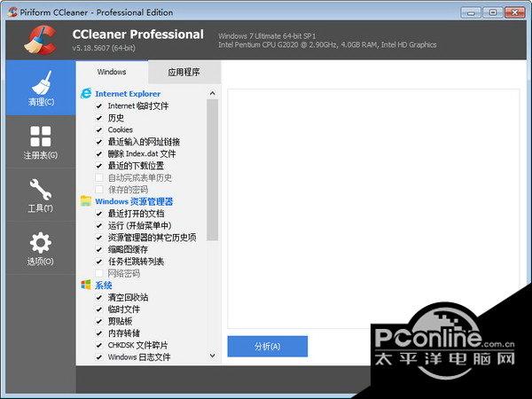Toggle the 剪贴板 checkbox
This screenshot has height=399, width=532.
tap(99, 321)
